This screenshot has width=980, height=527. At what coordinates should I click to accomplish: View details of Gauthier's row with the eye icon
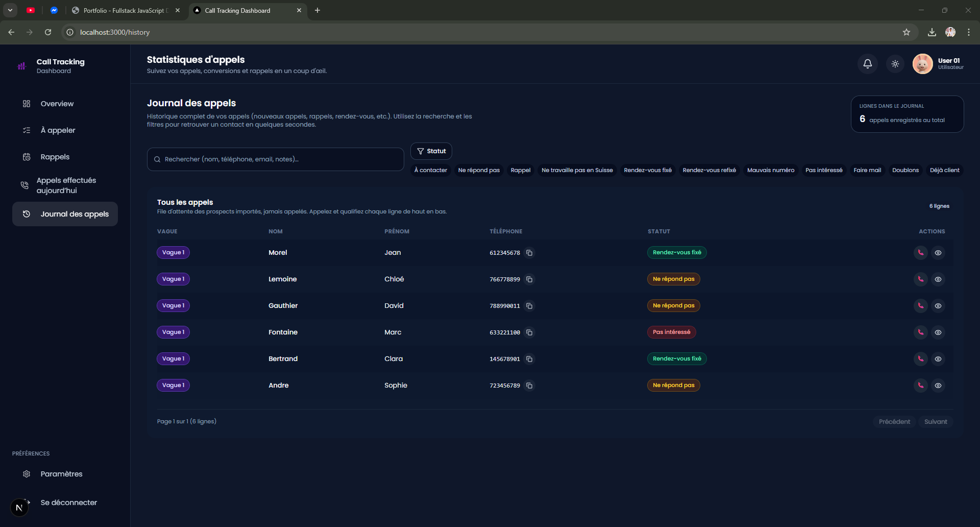[x=938, y=306]
